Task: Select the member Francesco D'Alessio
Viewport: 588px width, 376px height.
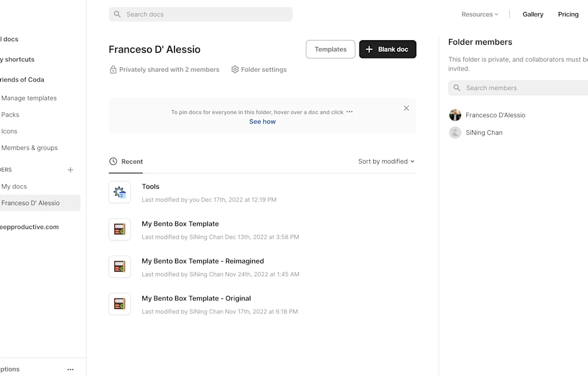Action: point(496,115)
